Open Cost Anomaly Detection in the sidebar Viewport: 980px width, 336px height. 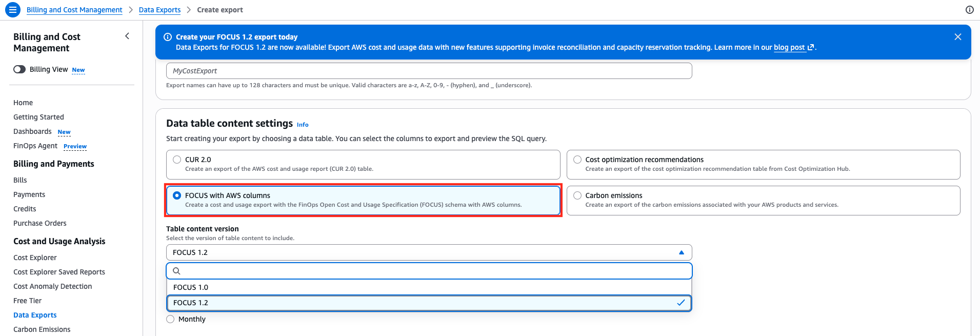pos(53,286)
